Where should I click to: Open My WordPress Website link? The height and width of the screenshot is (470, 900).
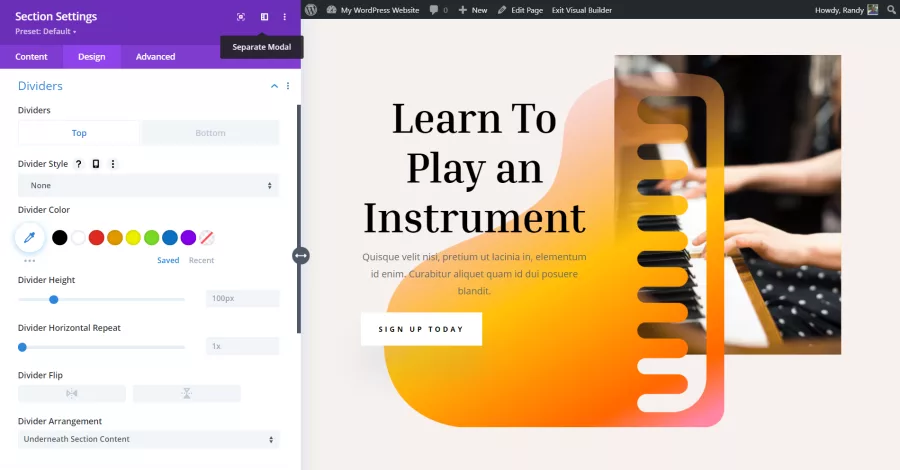pos(380,10)
